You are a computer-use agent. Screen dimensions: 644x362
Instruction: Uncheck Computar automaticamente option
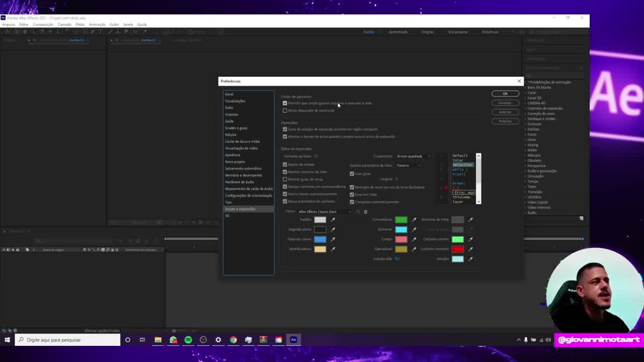pyautogui.click(x=352, y=202)
